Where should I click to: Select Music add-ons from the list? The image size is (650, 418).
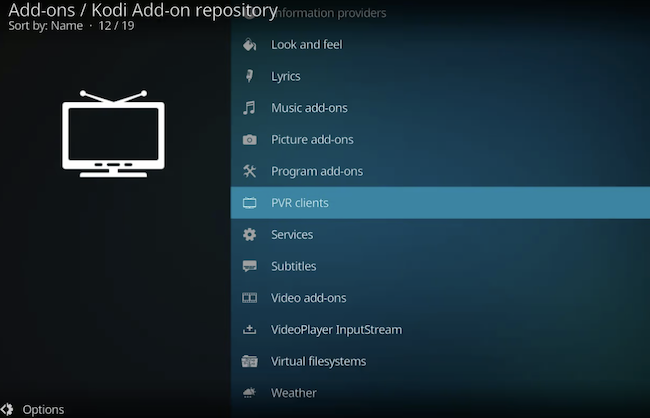(x=440, y=108)
